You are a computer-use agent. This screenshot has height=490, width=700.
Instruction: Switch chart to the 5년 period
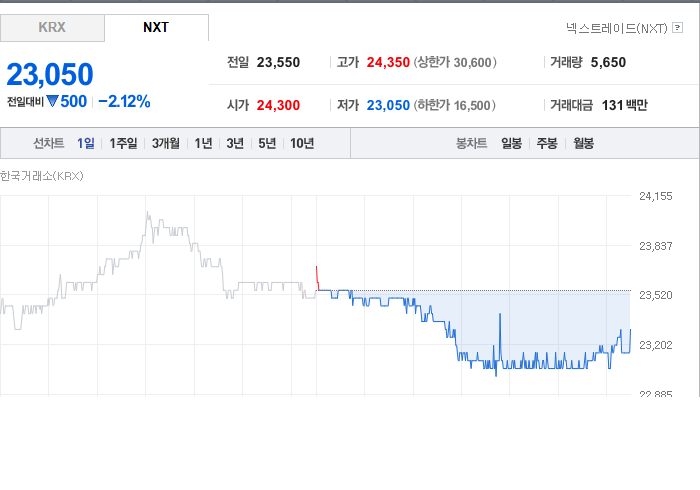267,143
